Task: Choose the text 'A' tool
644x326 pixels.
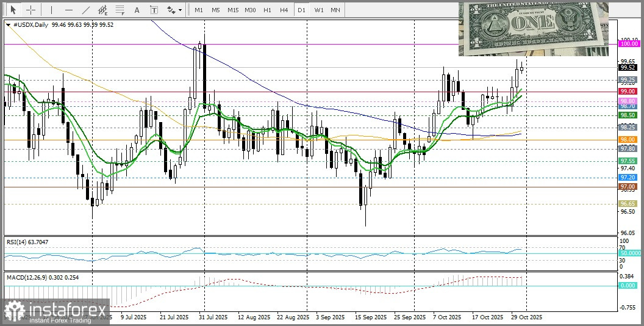Action: point(137,10)
